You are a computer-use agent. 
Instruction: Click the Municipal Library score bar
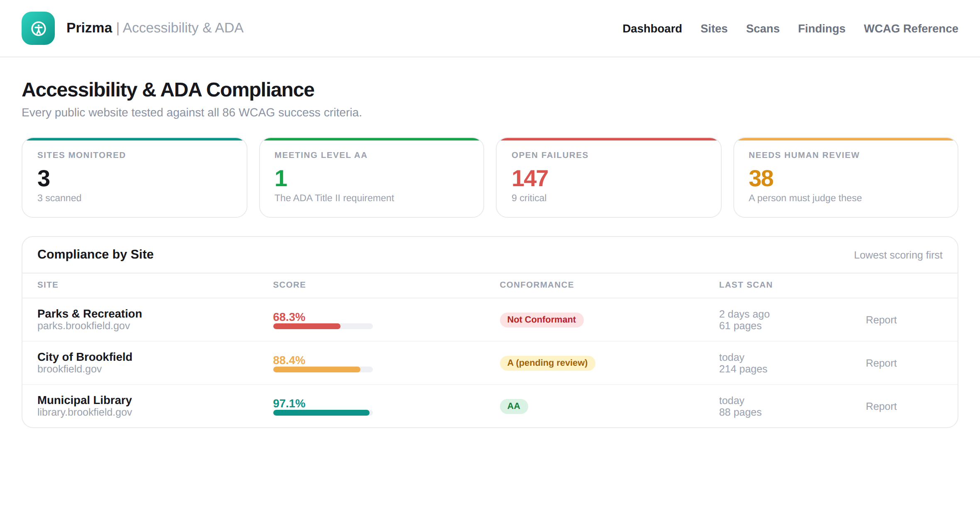323,413
